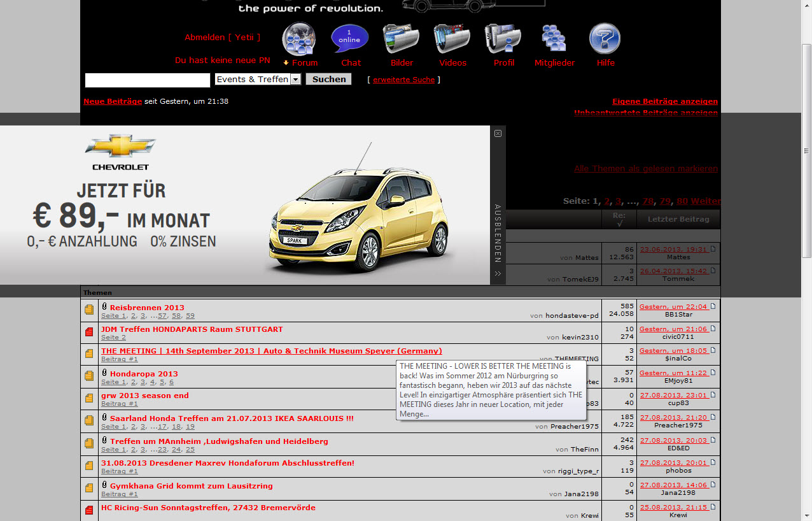Screen dimensions: 812x521
Task: Open Treffen um MAnnheim, Ludwigshafen und Heidelberg thread
Action: [219, 441]
